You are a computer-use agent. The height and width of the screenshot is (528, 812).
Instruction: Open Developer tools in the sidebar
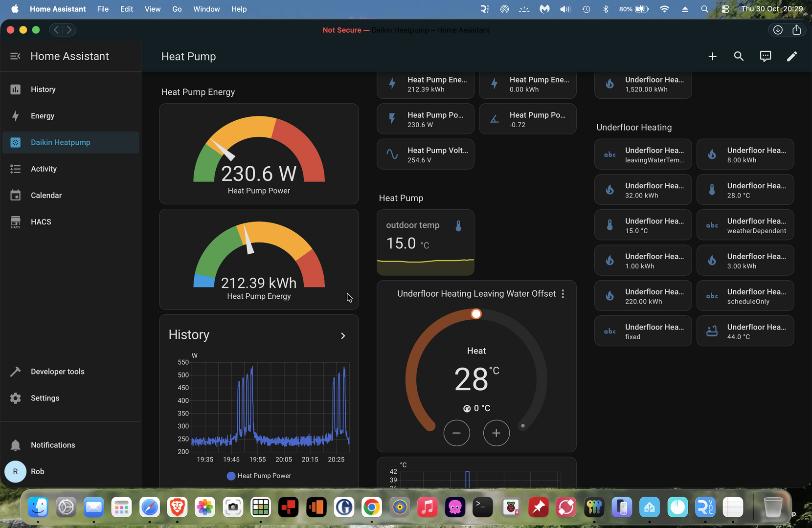pyautogui.click(x=57, y=372)
